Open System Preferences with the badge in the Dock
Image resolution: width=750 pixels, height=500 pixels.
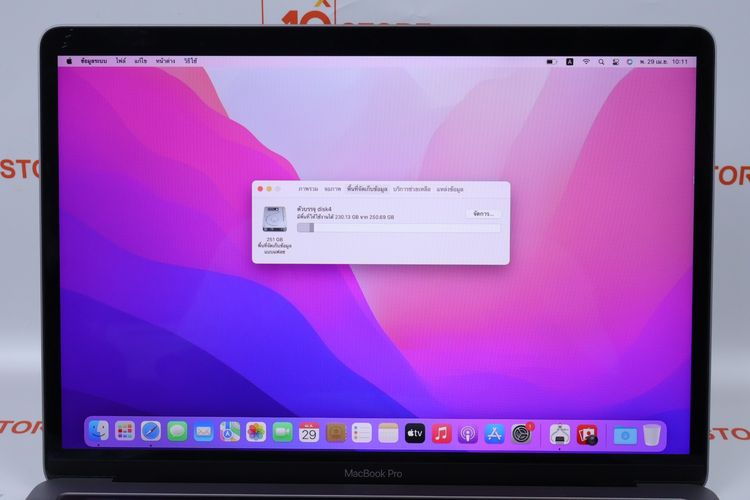point(521,434)
